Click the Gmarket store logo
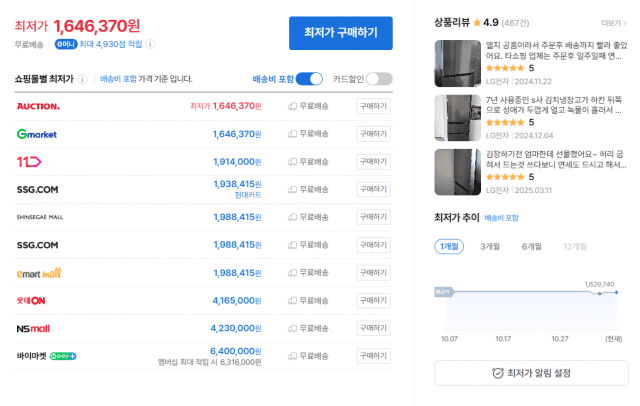The image size is (640, 406). coord(35,133)
